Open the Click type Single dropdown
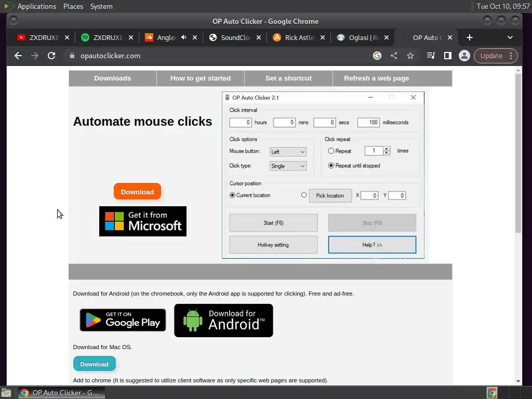 288,166
